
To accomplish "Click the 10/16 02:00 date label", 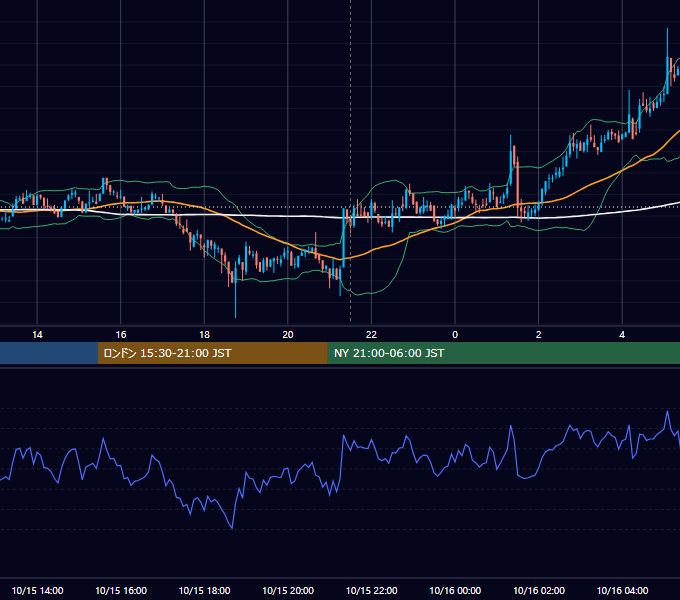I will click(x=539, y=590).
